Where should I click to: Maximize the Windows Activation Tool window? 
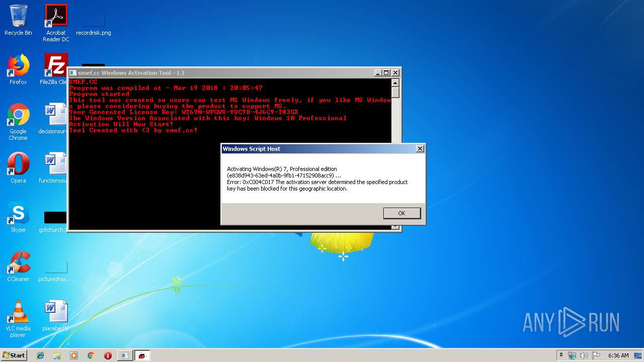click(x=386, y=73)
